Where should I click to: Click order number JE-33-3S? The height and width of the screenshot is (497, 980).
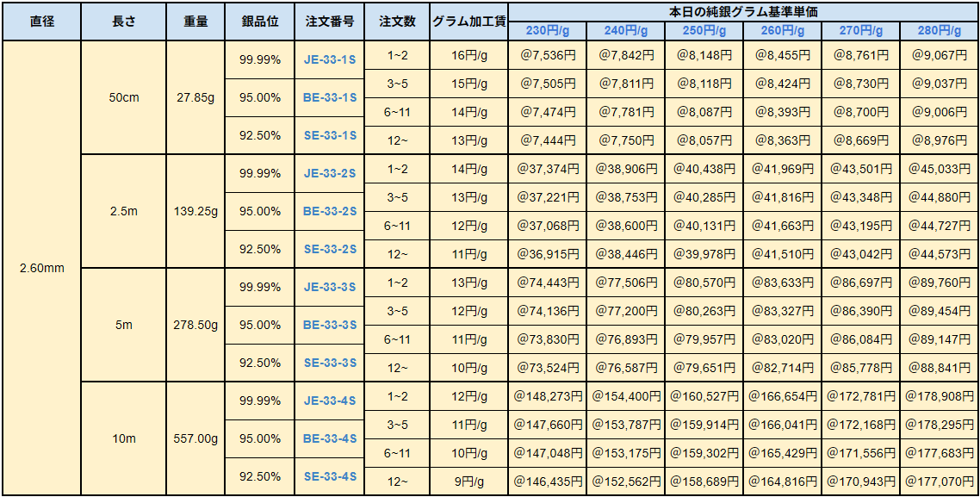tap(330, 287)
